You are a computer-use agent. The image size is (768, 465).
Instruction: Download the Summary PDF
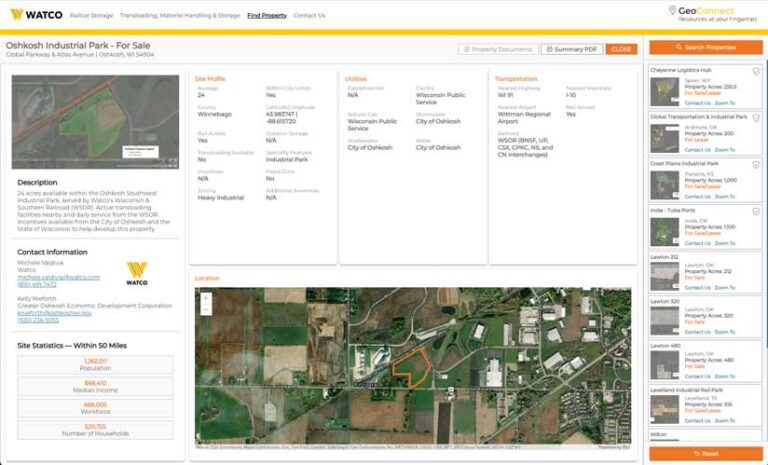[x=572, y=49]
